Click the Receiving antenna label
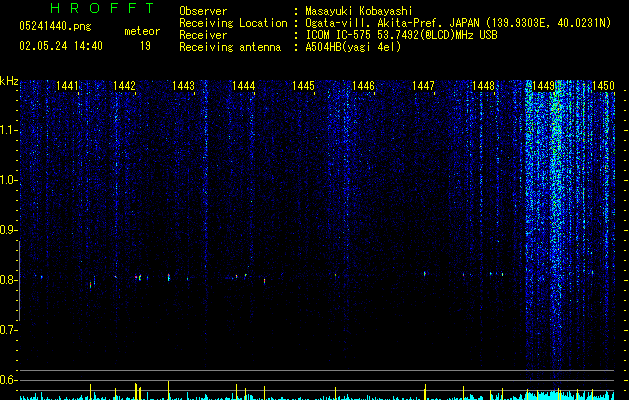This screenshot has width=629, height=400. coord(230,47)
